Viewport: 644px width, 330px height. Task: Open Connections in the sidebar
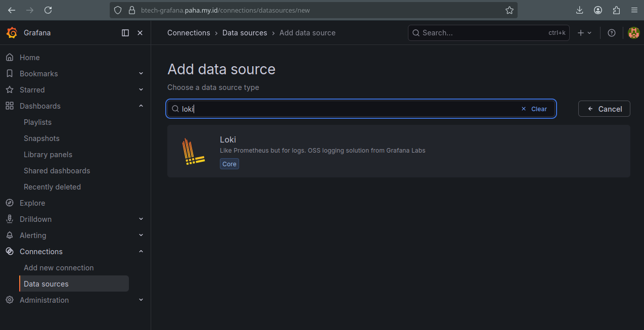click(41, 252)
